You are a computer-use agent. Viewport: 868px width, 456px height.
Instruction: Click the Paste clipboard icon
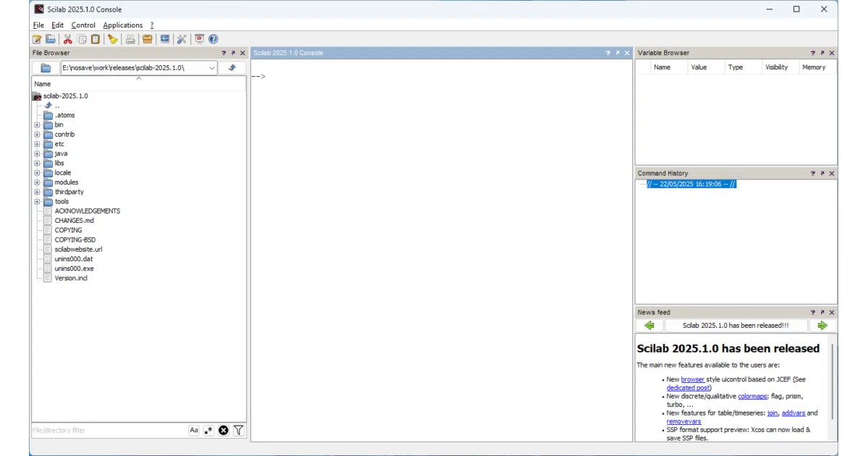pos(95,39)
